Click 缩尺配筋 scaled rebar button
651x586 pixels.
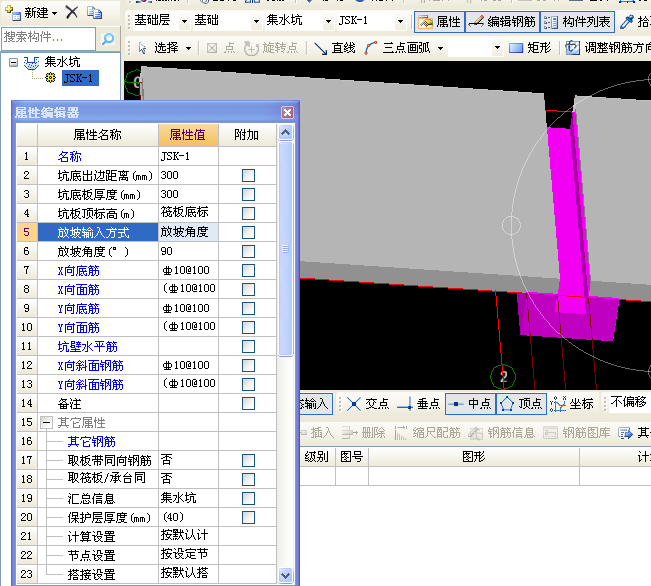tap(427, 433)
